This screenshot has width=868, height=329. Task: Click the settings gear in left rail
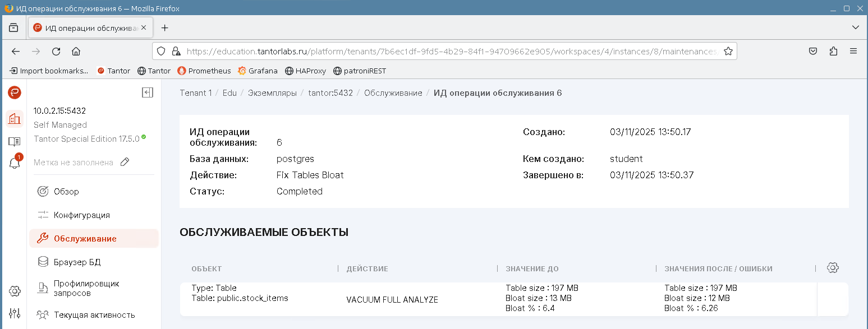(15, 291)
